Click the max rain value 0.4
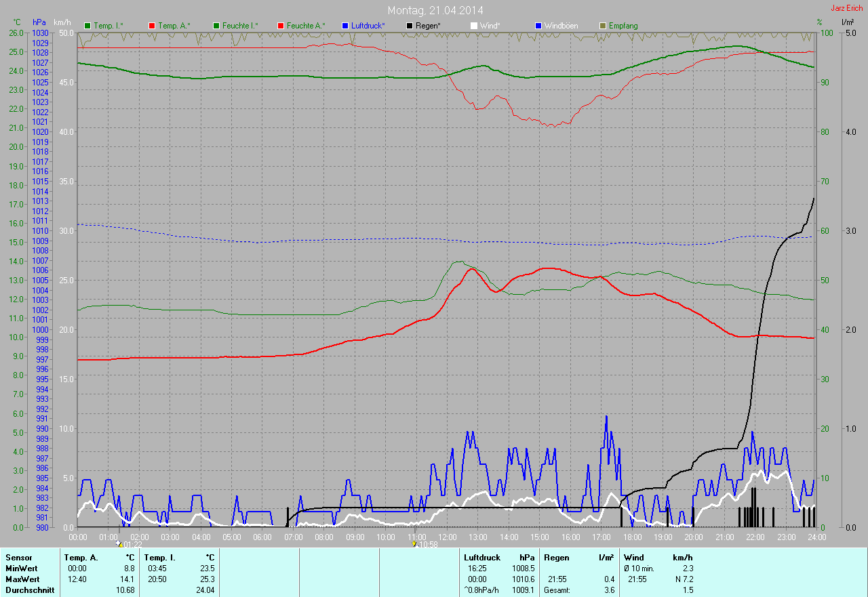The image size is (868, 597). click(609, 579)
